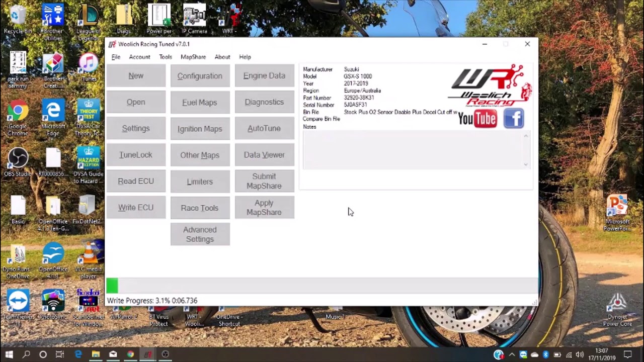Image resolution: width=644 pixels, height=362 pixels.
Task: Click the Submit MapShare button
Action: (264, 181)
